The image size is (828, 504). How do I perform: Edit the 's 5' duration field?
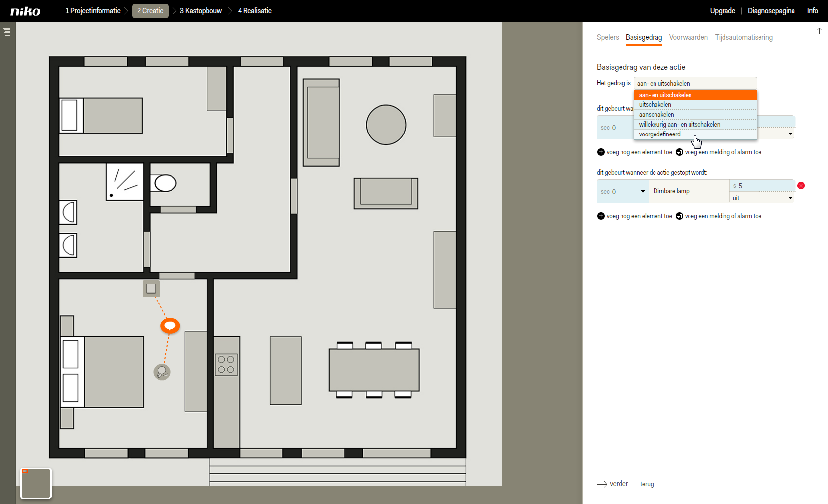(x=761, y=186)
